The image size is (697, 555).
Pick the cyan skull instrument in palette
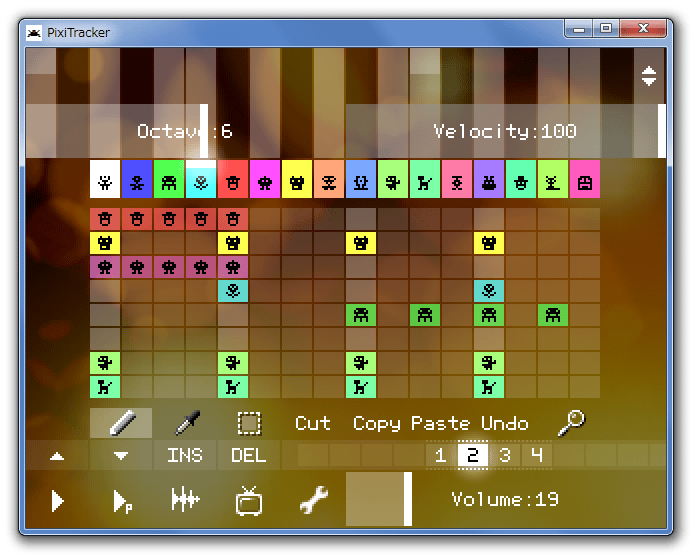click(x=201, y=179)
